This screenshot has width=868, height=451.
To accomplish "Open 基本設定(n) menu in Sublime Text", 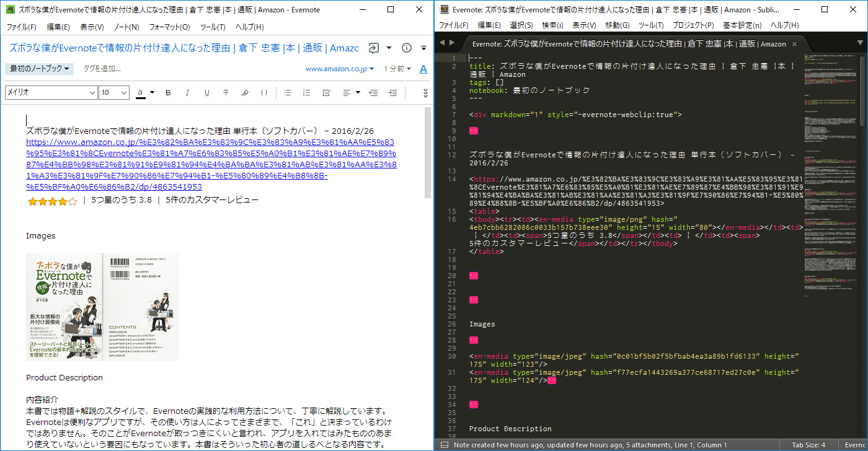I will coord(742,25).
